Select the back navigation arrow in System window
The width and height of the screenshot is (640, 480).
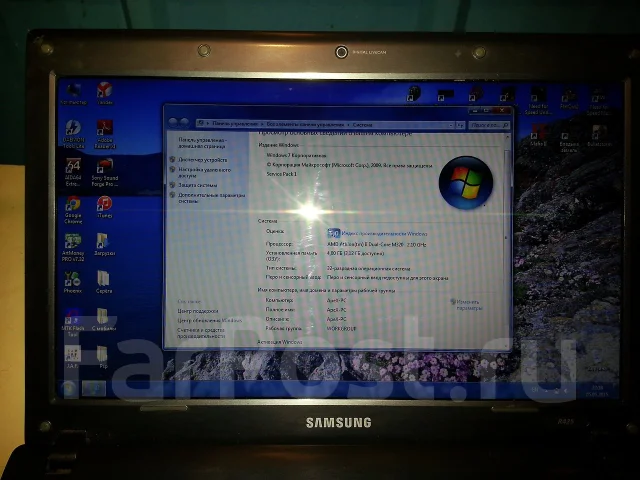[x=173, y=122]
